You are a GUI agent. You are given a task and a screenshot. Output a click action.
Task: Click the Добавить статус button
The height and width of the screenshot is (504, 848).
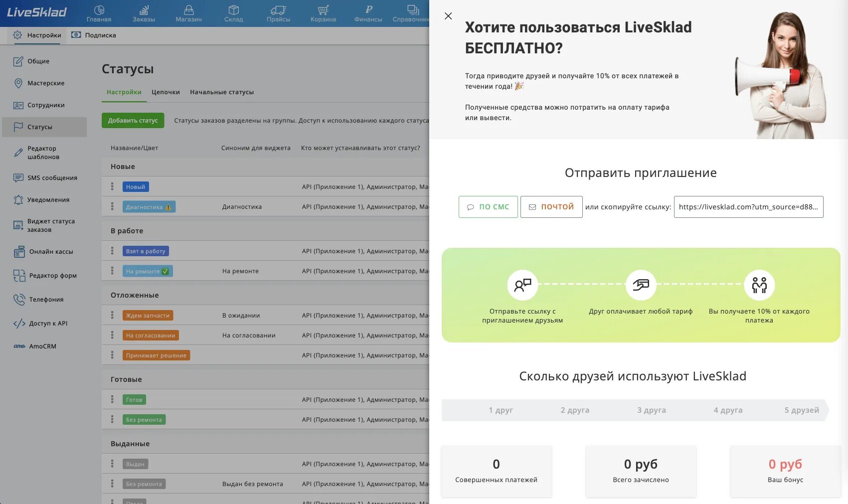[133, 121]
